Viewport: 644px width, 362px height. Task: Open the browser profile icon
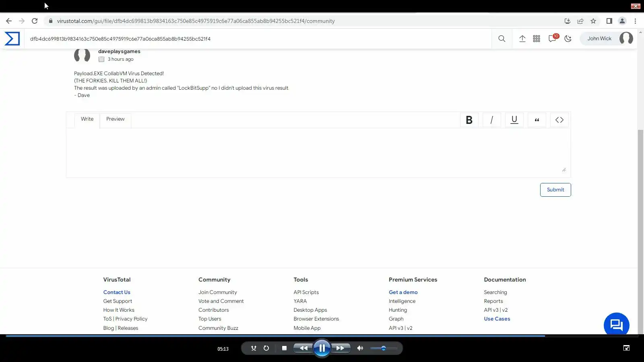[x=622, y=21]
